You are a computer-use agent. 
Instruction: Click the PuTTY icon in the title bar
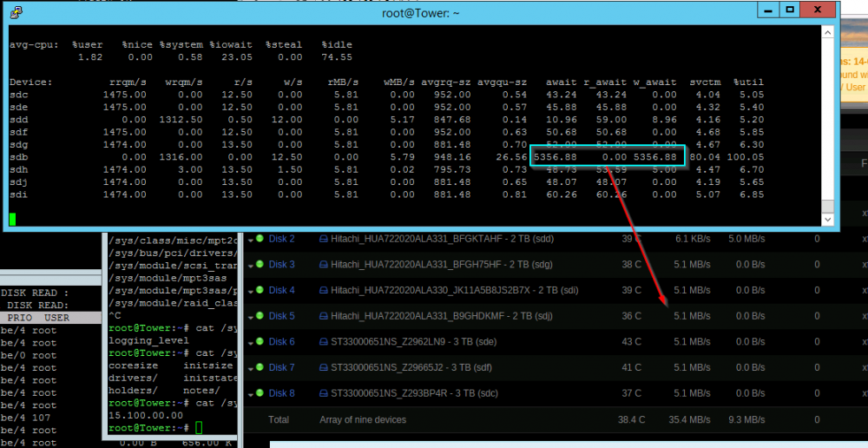(17, 11)
